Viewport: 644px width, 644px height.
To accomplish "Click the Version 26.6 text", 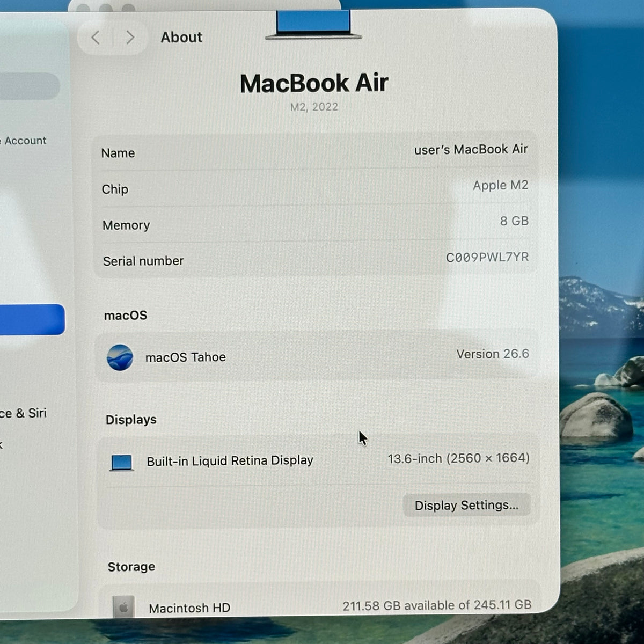I will coord(493,354).
